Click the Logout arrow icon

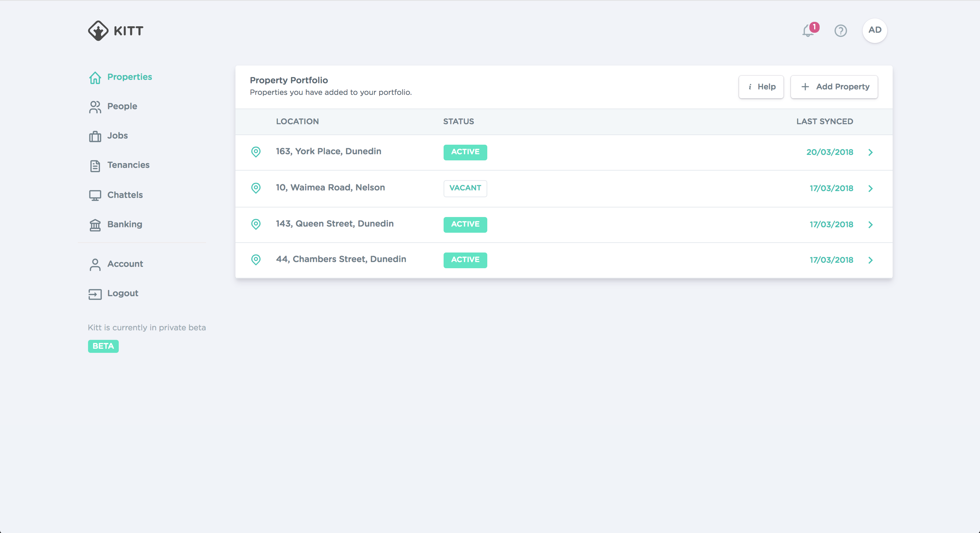coord(95,294)
